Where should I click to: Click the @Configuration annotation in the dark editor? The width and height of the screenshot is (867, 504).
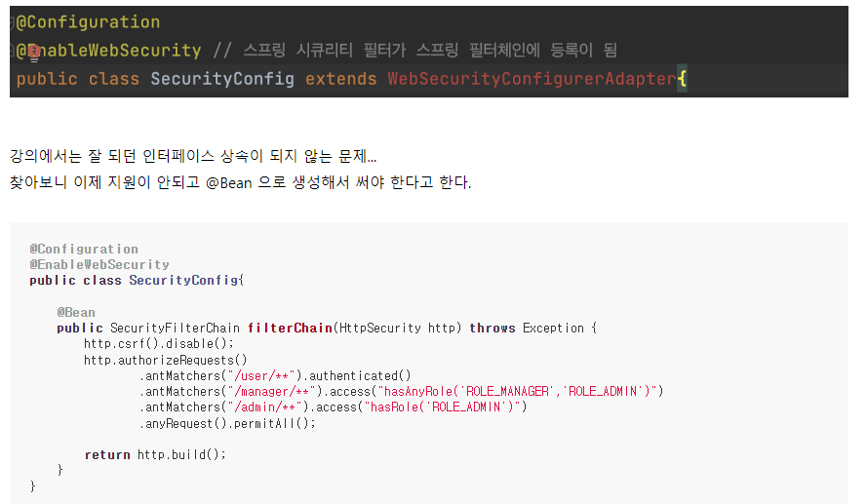[88, 22]
